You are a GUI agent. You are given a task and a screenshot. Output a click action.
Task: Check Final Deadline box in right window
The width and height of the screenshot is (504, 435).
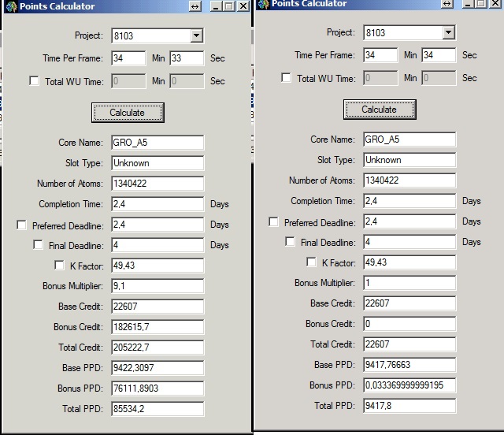290,241
